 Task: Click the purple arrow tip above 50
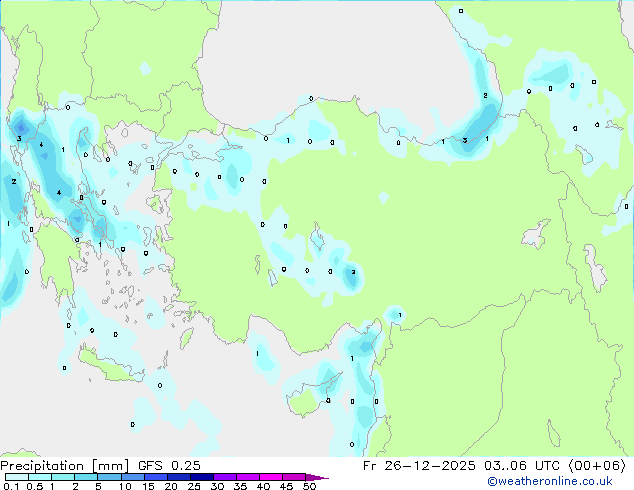pos(317,477)
